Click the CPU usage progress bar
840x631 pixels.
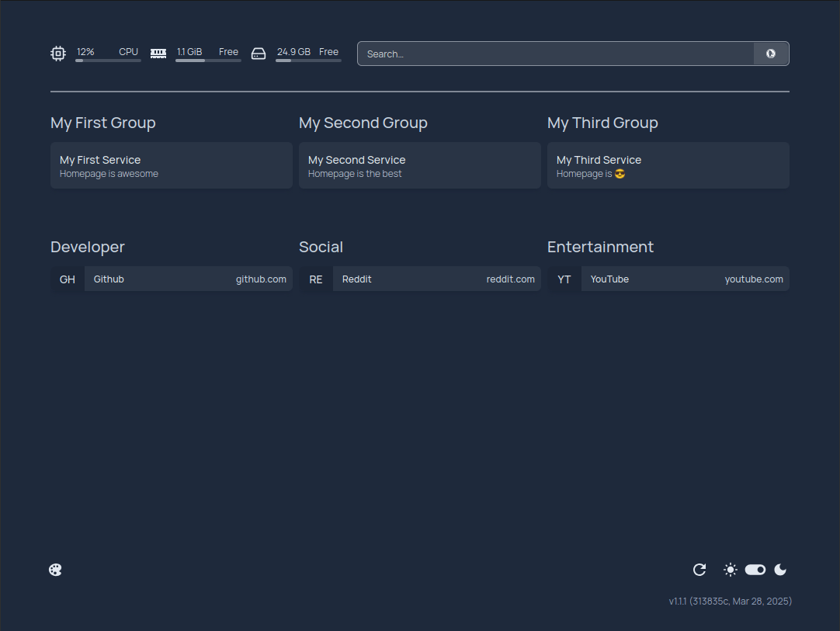pyautogui.click(x=108, y=61)
